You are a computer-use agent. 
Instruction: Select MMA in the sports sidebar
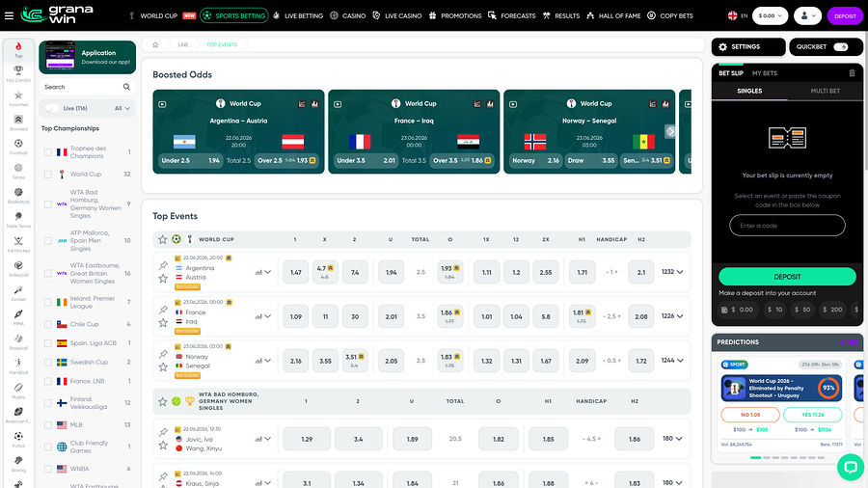(x=18, y=317)
